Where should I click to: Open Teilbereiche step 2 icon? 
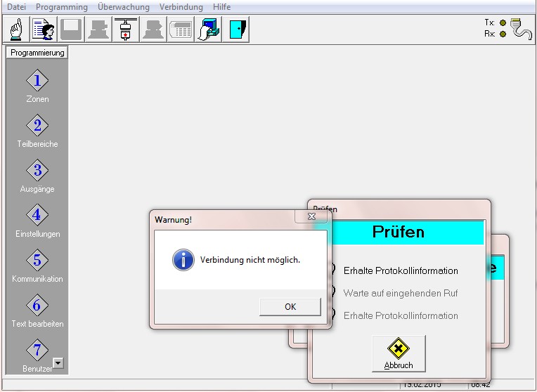tap(37, 126)
